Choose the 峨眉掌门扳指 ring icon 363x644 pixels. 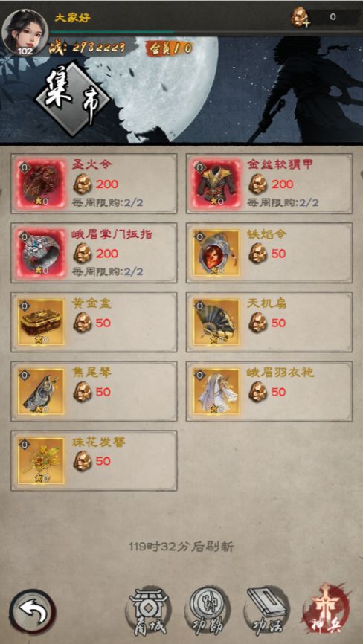(41, 253)
